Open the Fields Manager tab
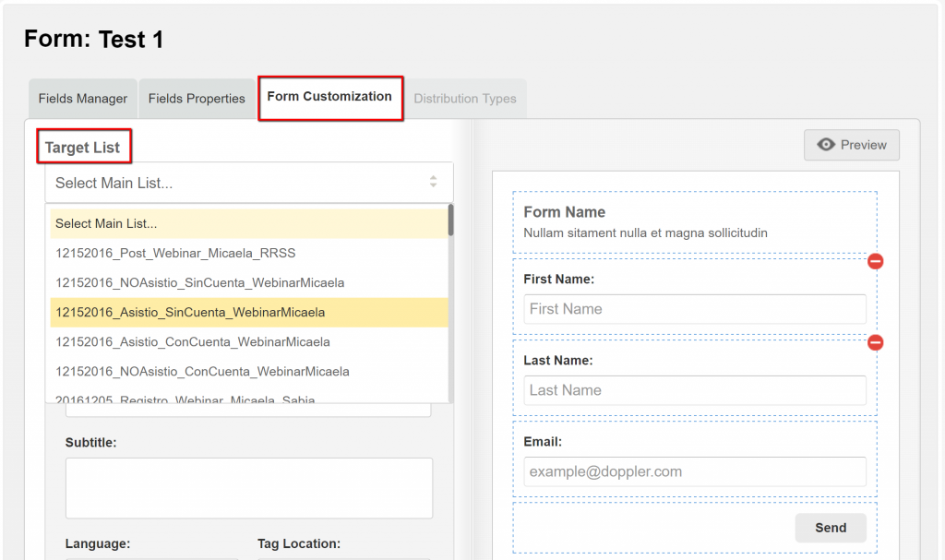This screenshot has height=560, width=945. pyautogui.click(x=82, y=99)
